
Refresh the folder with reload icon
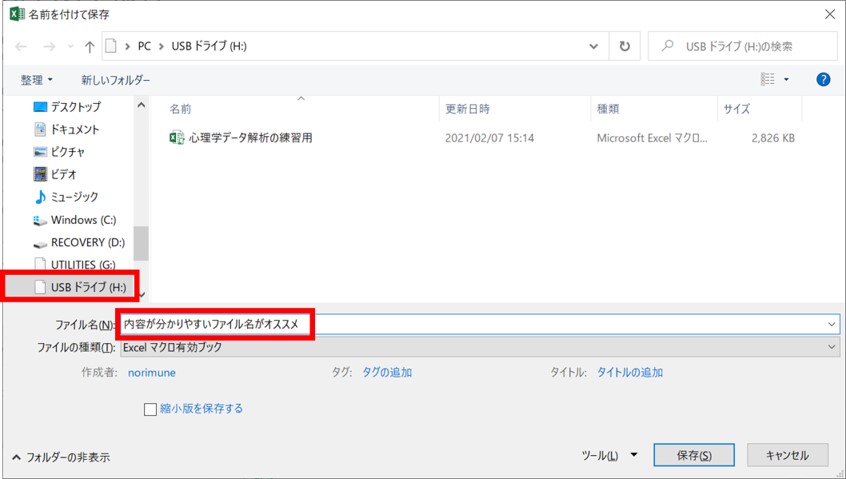(624, 46)
